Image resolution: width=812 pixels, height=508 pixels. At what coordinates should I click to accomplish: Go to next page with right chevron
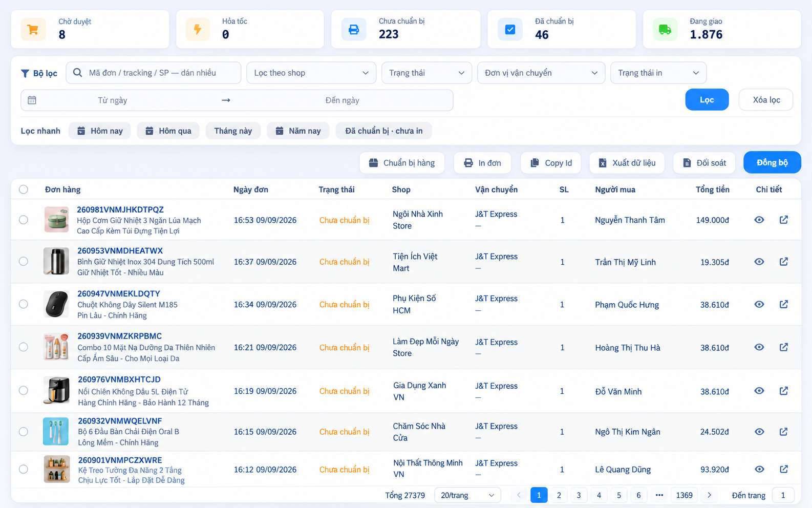coord(709,495)
